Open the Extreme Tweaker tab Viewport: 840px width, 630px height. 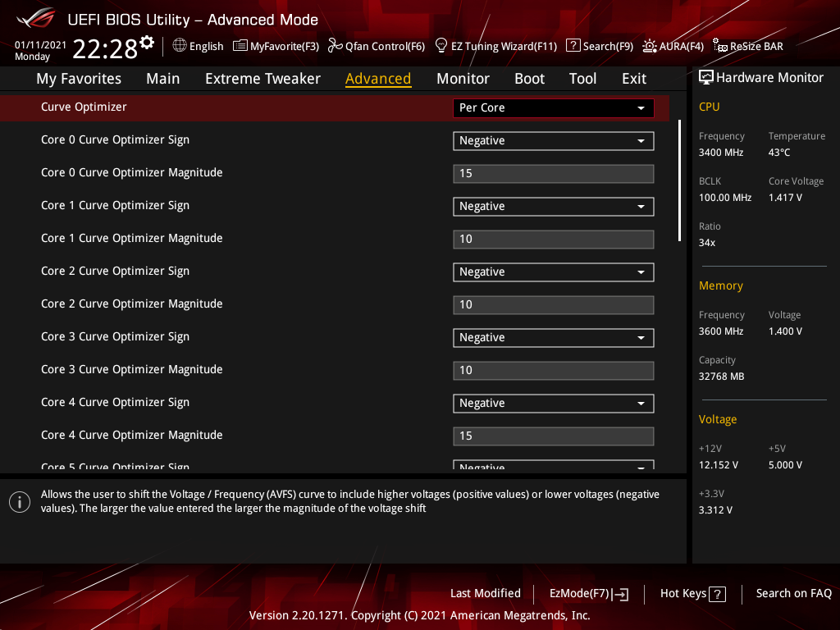262,79
